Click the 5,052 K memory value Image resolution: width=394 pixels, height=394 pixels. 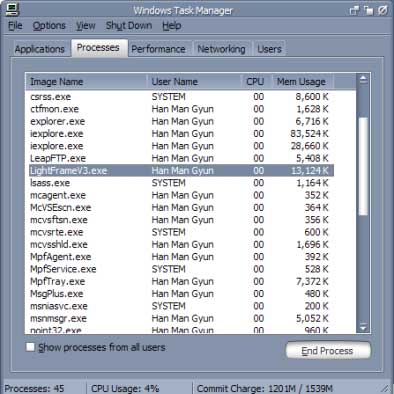click(x=312, y=319)
